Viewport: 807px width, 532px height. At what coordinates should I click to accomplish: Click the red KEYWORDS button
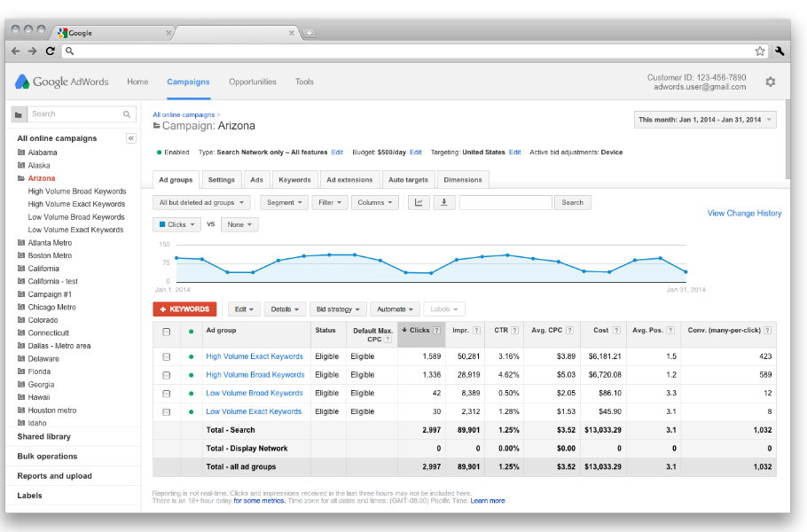click(184, 309)
